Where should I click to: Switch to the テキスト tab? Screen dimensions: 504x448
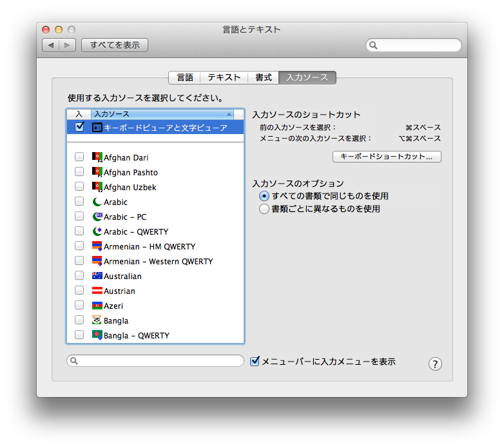tap(224, 77)
